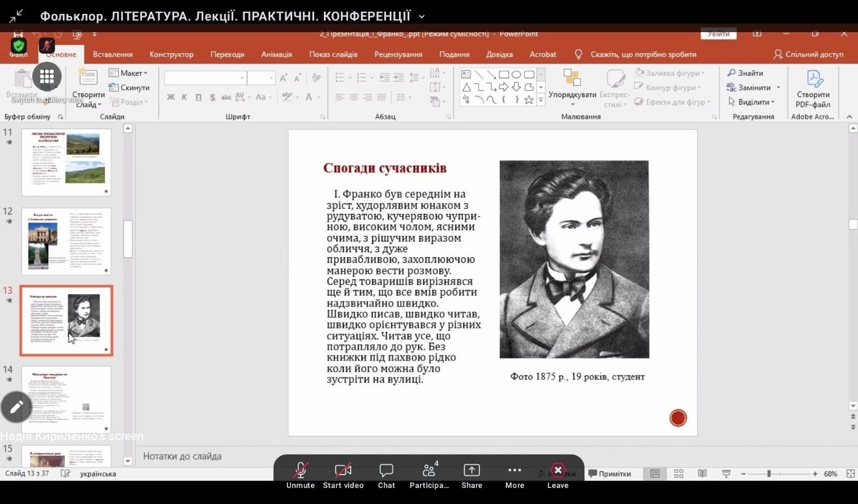This screenshot has width=858, height=504.
Task: Click the Leave meeting button
Action: (557, 471)
